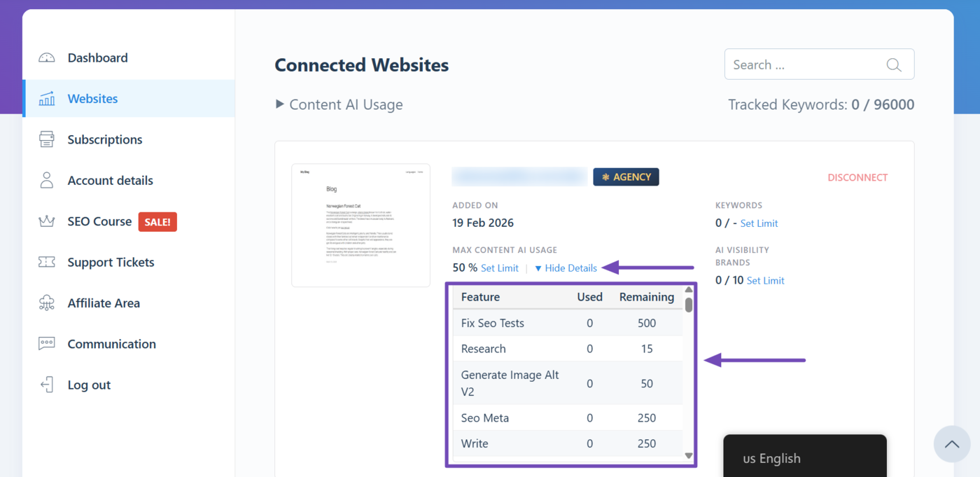Image resolution: width=980 pixels, height=477 pixels.
Task: Select the Research feature row
Action: (568, 349)
